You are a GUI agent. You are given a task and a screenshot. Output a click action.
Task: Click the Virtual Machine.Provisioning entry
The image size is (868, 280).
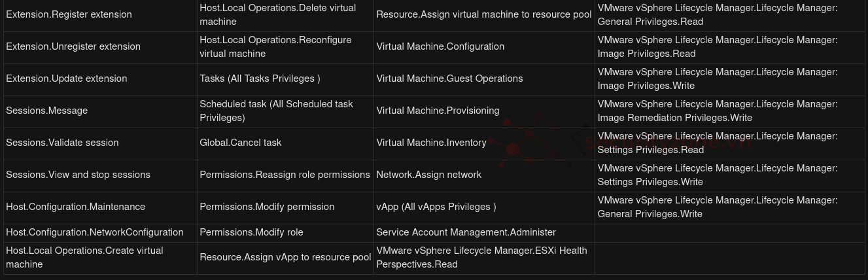[x=438, y=111]
